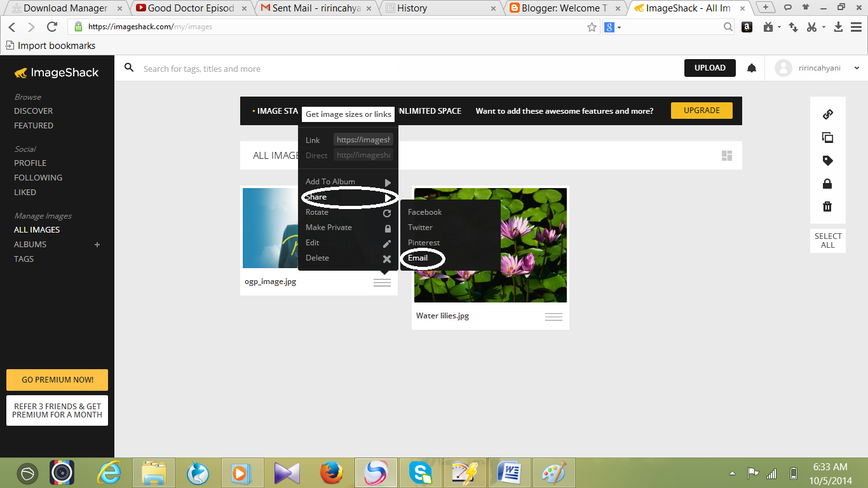Open a new browser tab

tap(766, 8)
